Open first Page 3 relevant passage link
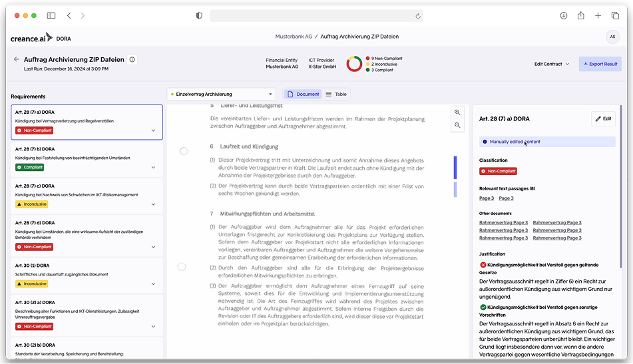The width and height of the screenshot is (633, 364). click(x=487, y=198)
